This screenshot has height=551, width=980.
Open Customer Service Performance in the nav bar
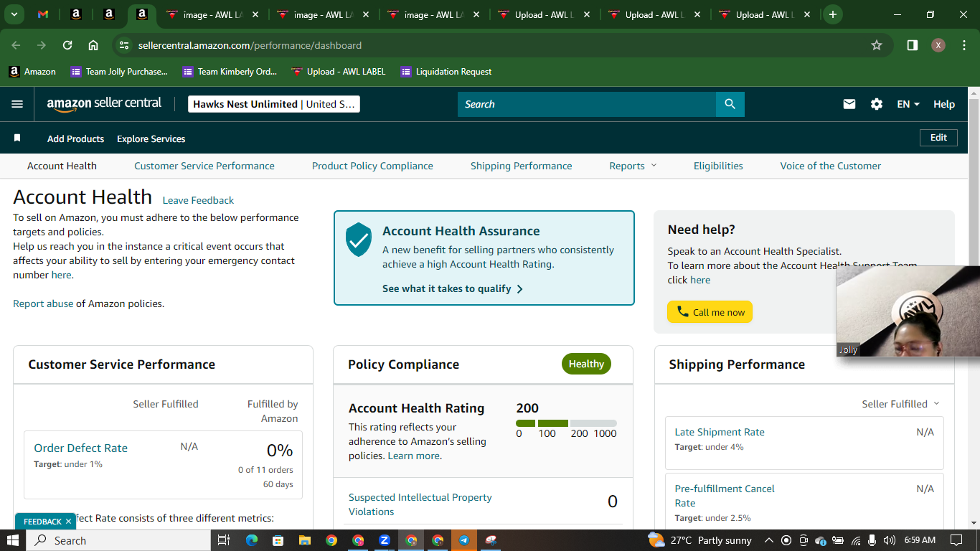204,166
